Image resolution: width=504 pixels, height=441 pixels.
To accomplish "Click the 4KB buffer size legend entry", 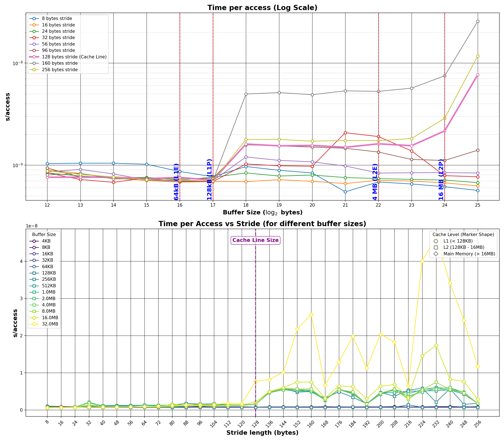I will [x=46, y=241].
